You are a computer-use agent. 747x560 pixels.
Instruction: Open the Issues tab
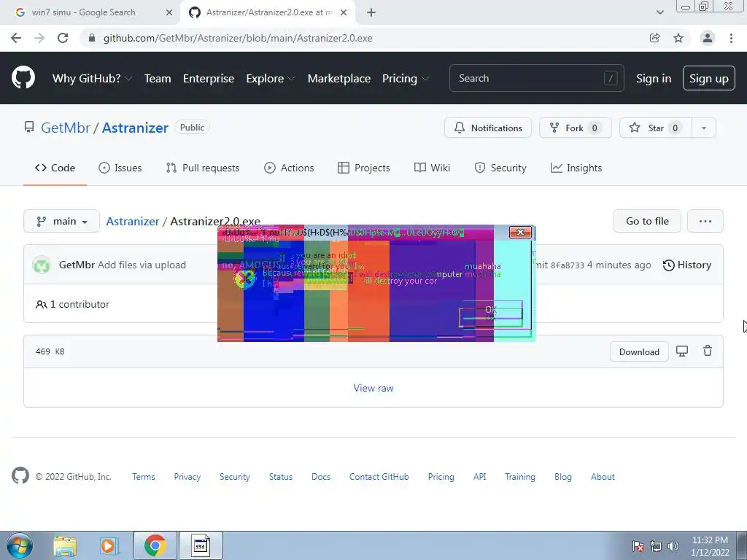pyautogui.click(x=120, y=168)
